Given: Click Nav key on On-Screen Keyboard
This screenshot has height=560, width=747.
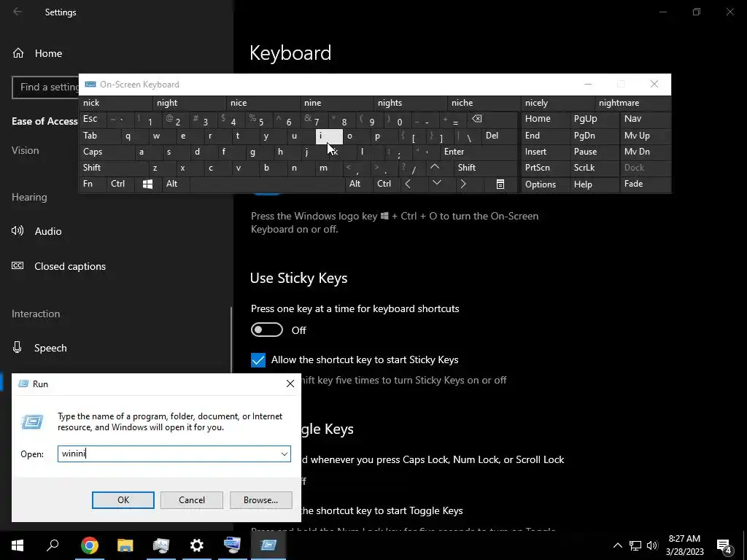Looking at the screenshot, I should 645,119.
